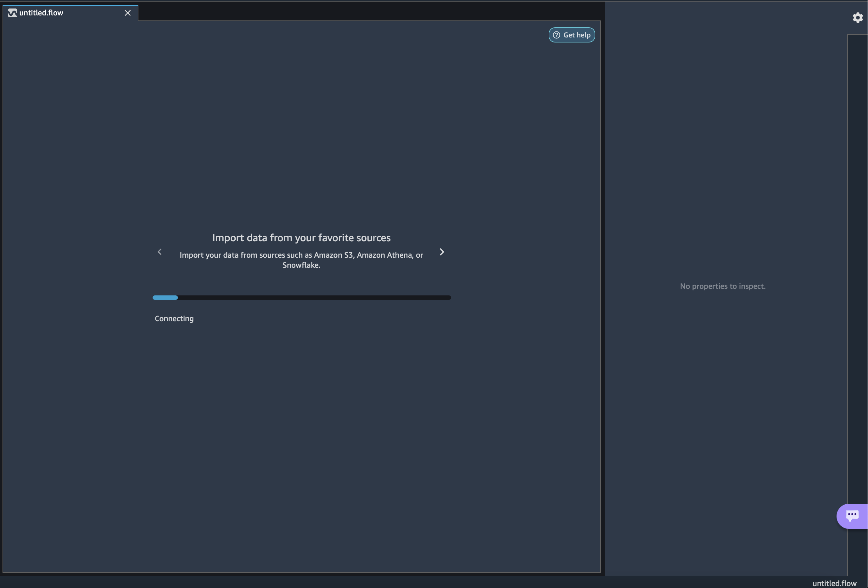Click the 'Import data from your favorite sources' heading
Image resolution: width=868 pixels, height=588 pixels.
pyautogui.click(x=301, y=238)
